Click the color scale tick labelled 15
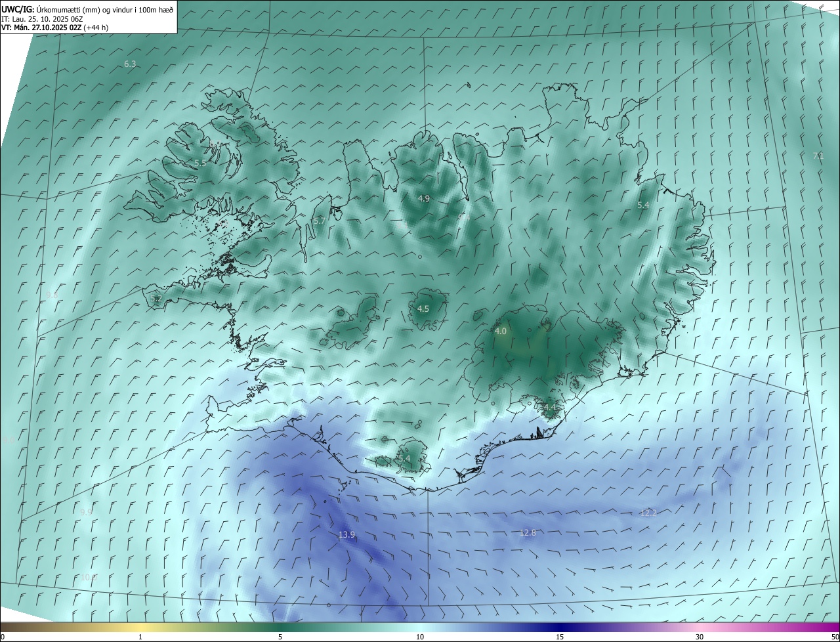The height and width of the screenshot is (642, 840). 560,637
